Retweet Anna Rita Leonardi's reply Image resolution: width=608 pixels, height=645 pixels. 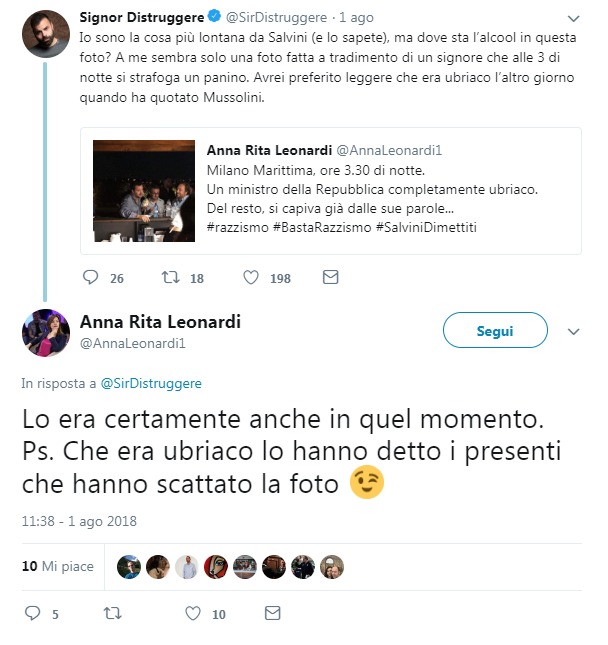click(x=112, y=613)
